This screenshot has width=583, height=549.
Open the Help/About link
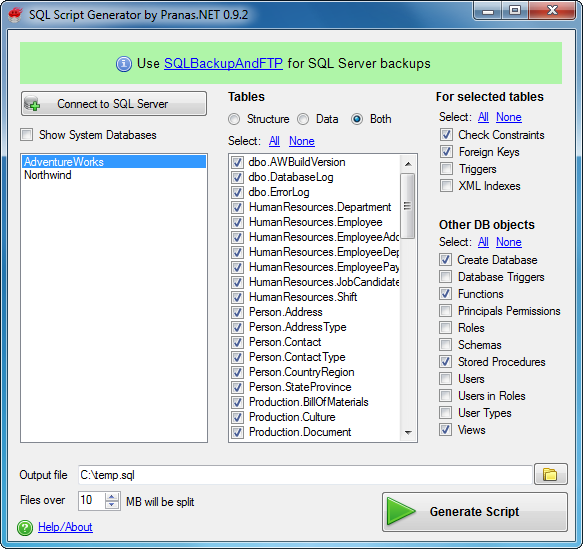[65, 527]
